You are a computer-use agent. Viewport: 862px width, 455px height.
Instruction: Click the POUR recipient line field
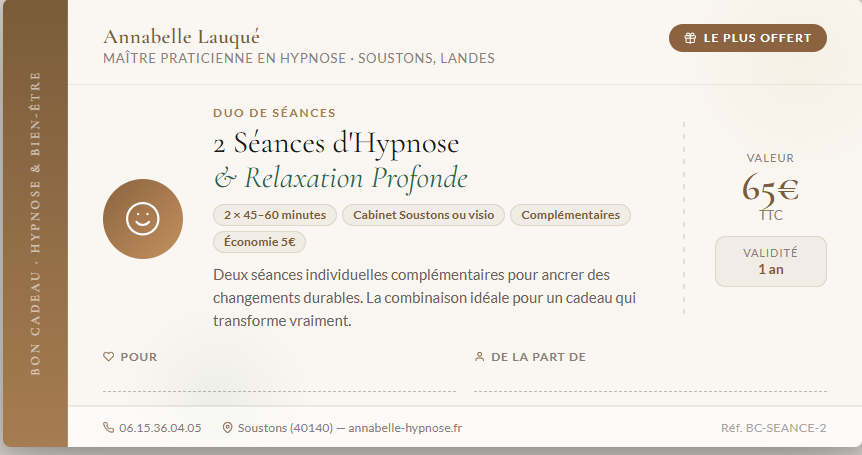pyautogui.click(x=279, y=380)
